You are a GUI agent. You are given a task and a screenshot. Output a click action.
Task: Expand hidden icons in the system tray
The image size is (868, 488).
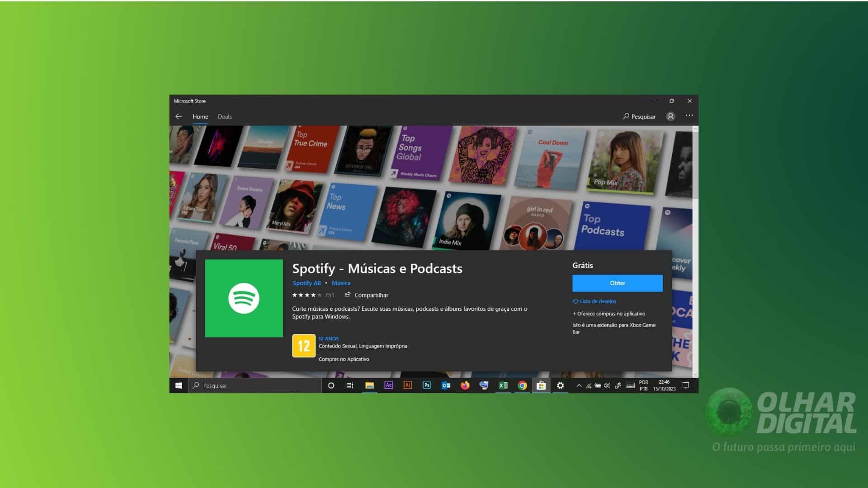point(578,385)
